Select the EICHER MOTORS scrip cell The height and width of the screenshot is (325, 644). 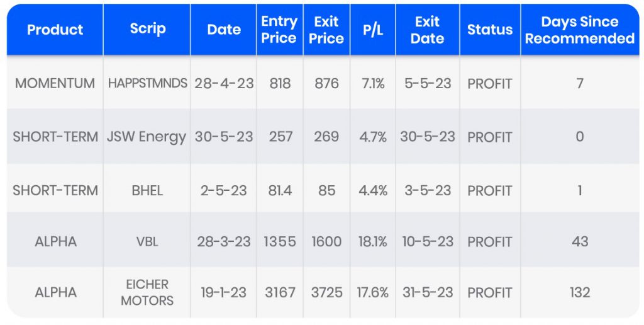tap(148, 292)
